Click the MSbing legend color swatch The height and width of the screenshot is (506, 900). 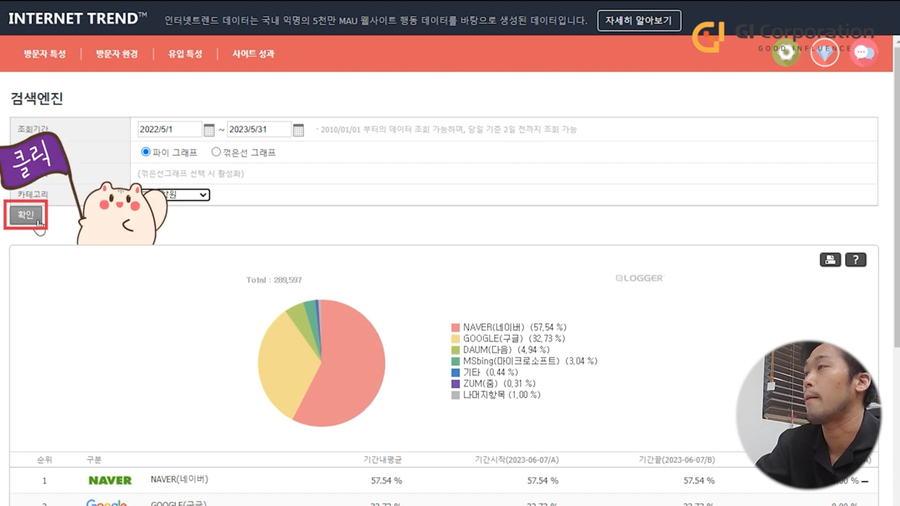pos(455,361)
